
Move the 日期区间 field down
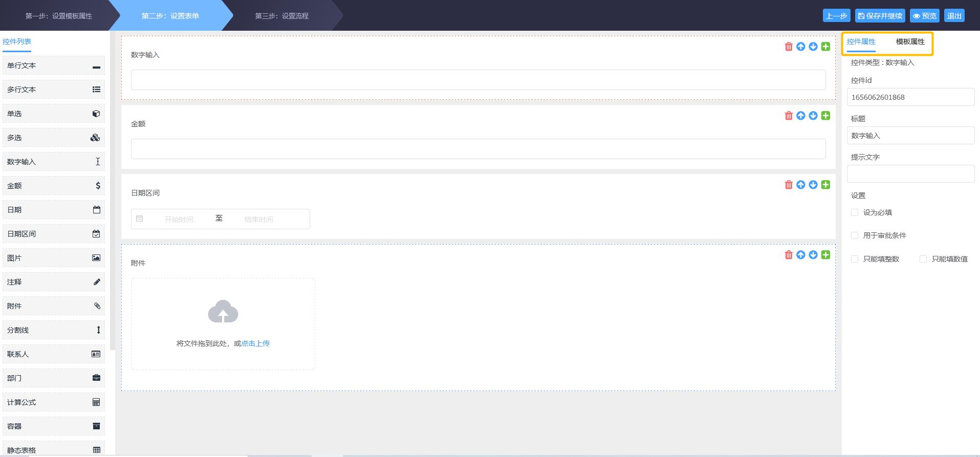(x=813, y=185)
